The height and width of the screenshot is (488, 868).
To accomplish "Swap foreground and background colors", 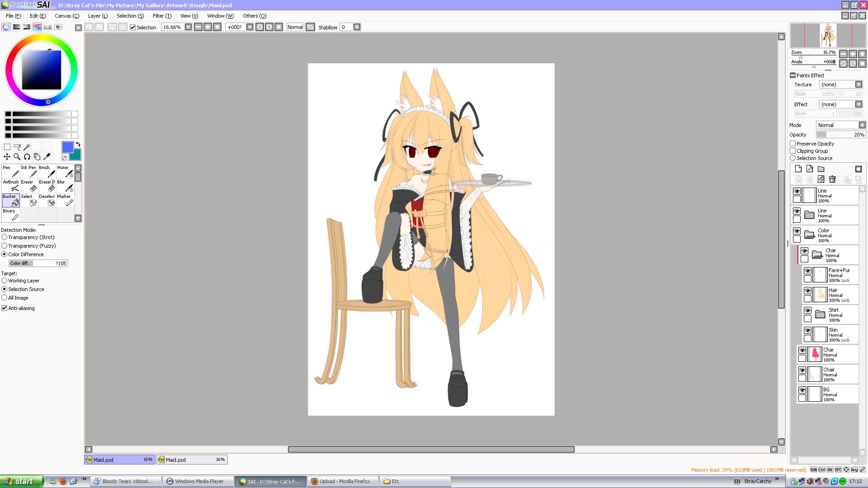I will (x=78, y=144).
